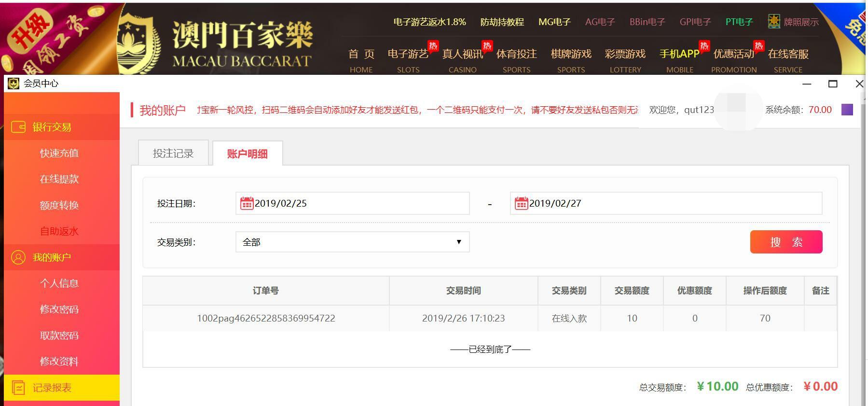868x406 pixels.
Task: Click the 牌照展示 license icon
Action: 774,22
